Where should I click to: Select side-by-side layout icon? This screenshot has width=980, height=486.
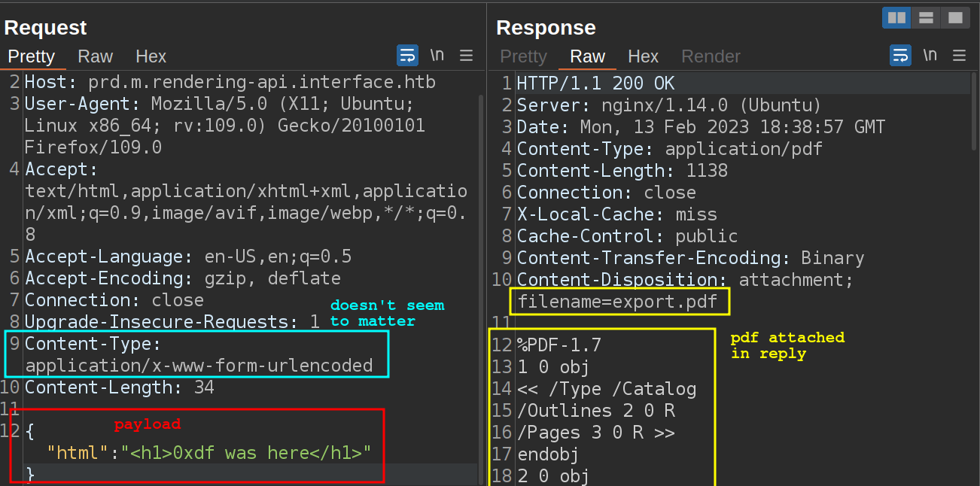(x=896, y=18)
